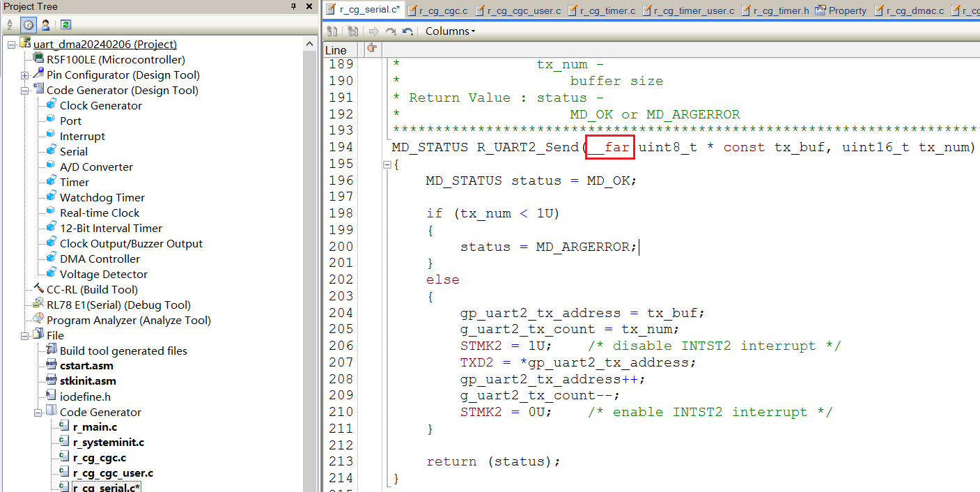
Task: Click the pointing-hand column header icon
Action: click(372, 49)
